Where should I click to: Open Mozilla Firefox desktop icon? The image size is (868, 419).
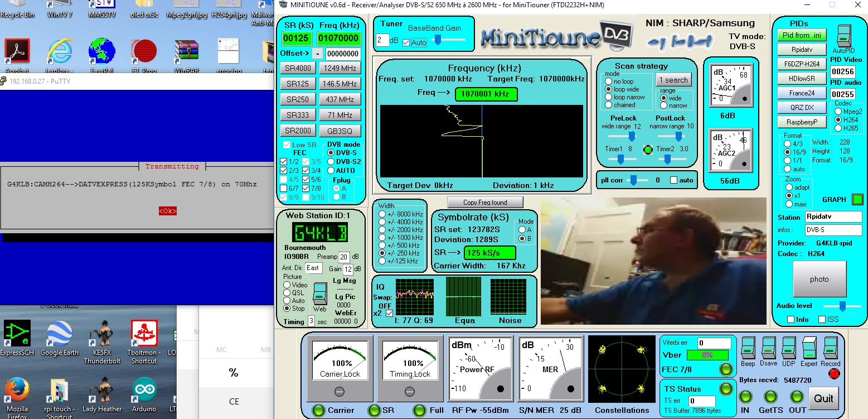17,398
